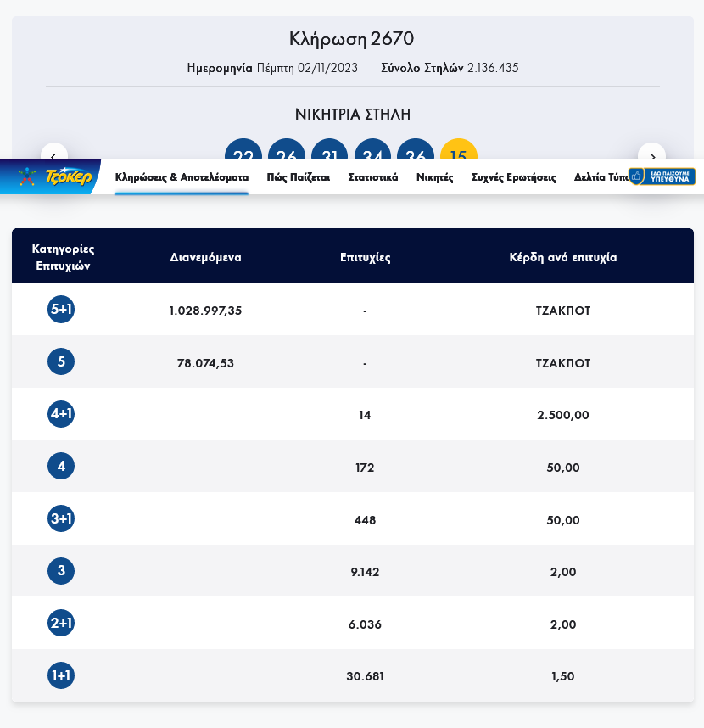This screenshot has height=728, width=704.
Task: Click the 5+1 category badge
Action: pos(61,310)
